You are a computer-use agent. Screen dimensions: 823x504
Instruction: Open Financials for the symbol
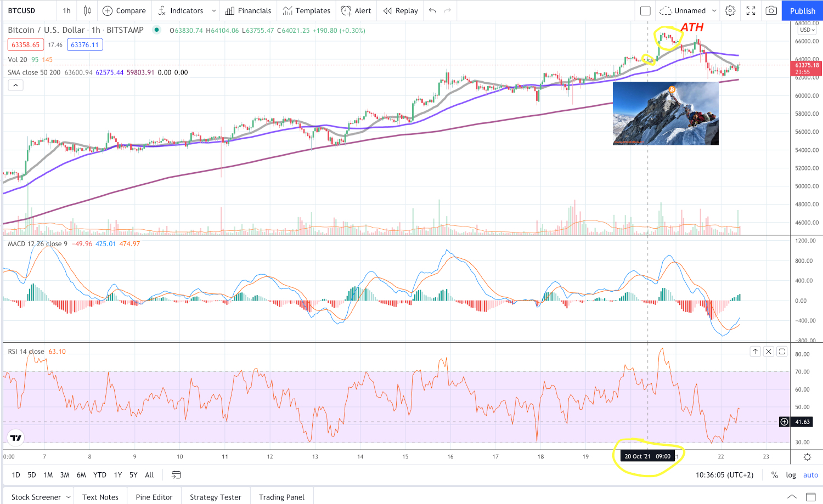click(x=248, y=10)
